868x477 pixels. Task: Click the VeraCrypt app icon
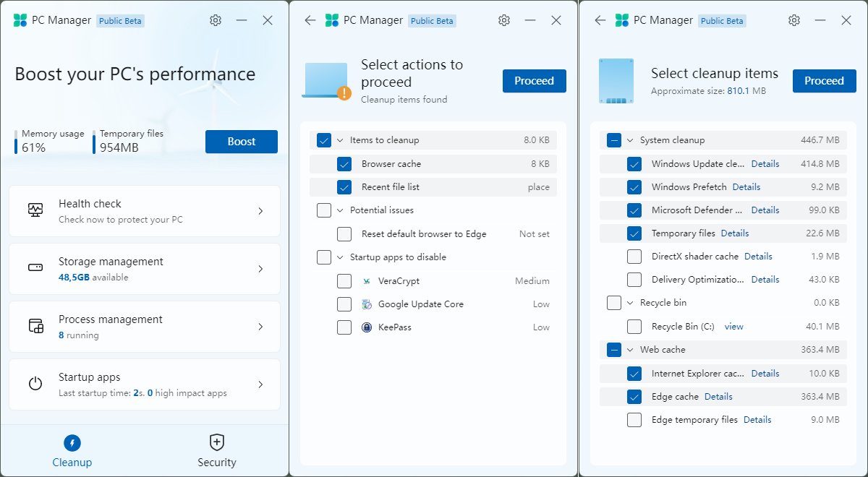coord(367,280)
